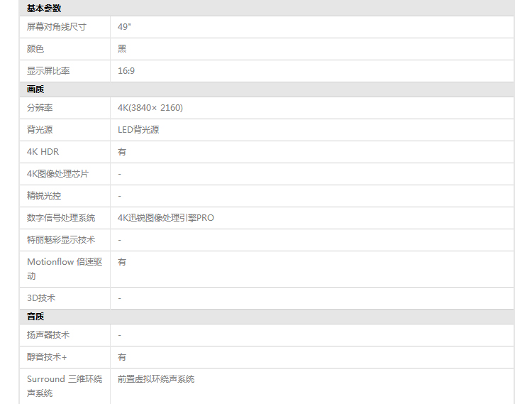Select the 4K(3840× 2160) resolution value
The height and width of the screenshot is (404, 532).
tap(150, 108)
